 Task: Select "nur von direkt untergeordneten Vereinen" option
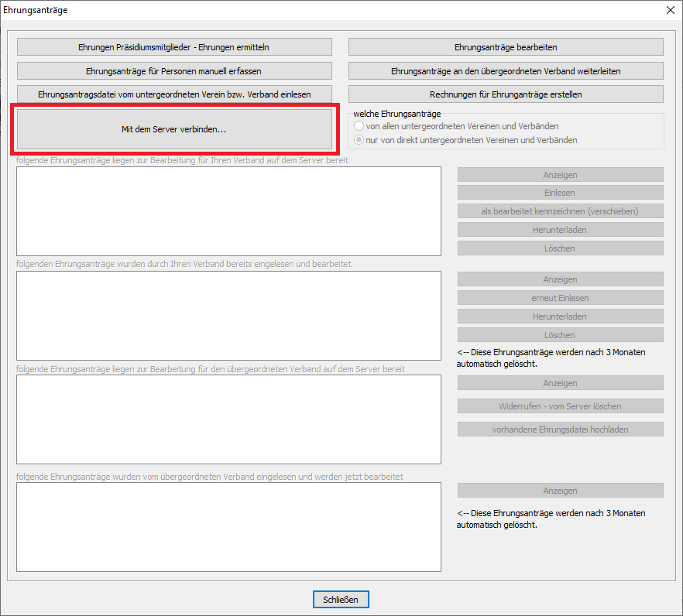(359, 140)
